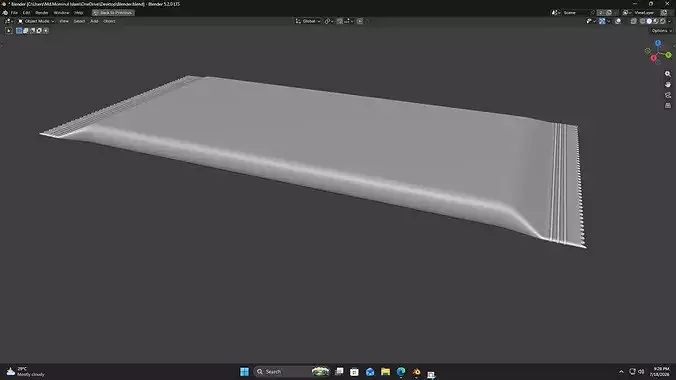Open the Render menu
Viewport: 676px width, 380px height.
(x=42, y=13)
